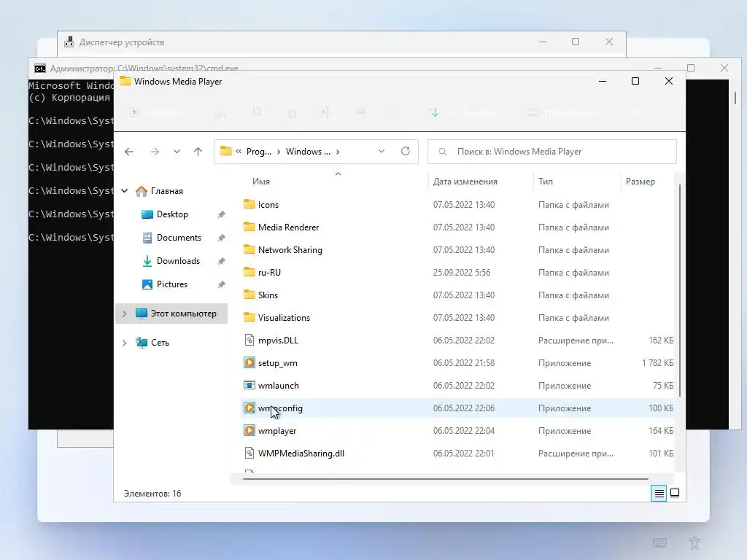747x560 pixels.
Task: Expand chevron after 'Windows ...' breadcrumb
Action: [x=338, y=152]
